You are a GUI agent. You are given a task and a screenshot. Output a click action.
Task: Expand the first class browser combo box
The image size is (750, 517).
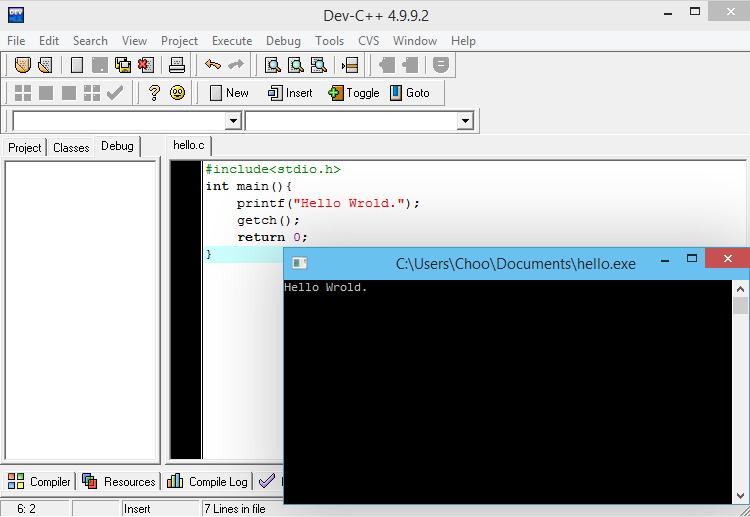(233, 121)
